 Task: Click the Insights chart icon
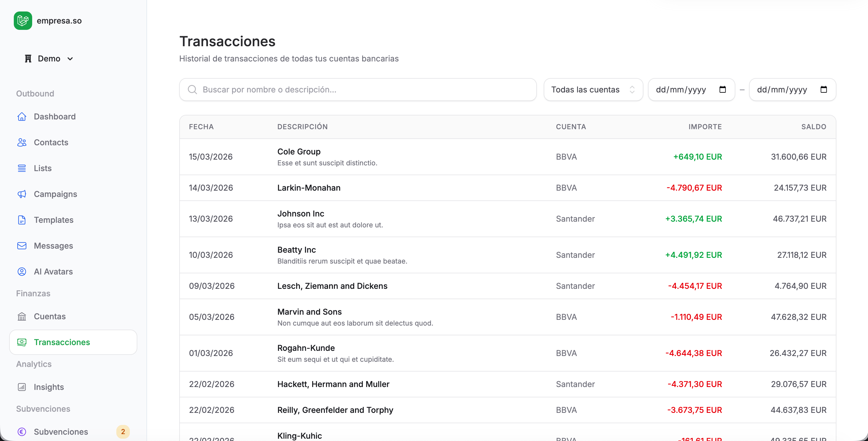pos(22,387)
